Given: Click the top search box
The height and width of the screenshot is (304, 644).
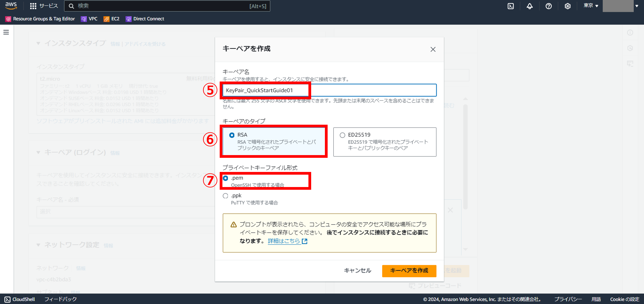Looking at the screenshot, I should click(167, 6).
